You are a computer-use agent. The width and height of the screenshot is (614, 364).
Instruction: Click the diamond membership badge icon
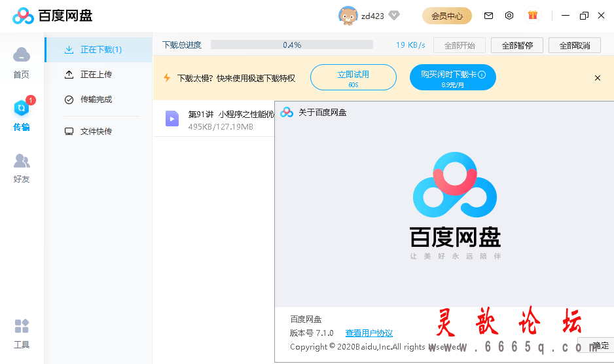click(x=394, y=15)
